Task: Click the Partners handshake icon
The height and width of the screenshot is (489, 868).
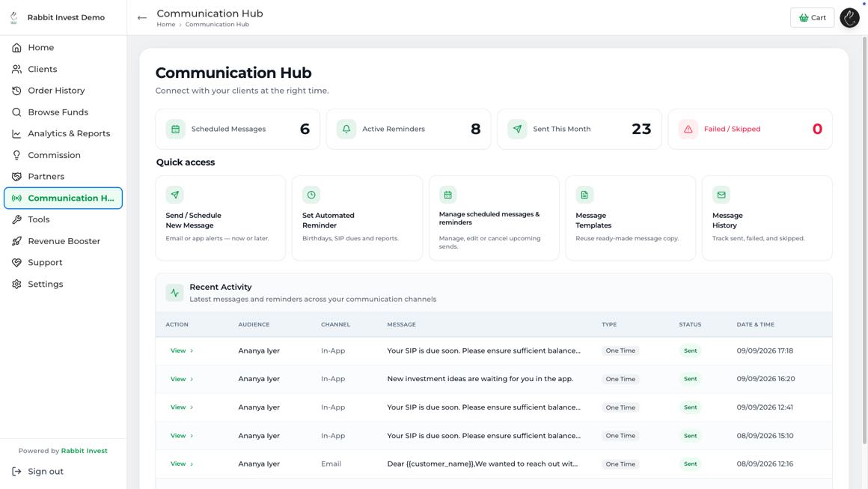Action: point(16,177)
